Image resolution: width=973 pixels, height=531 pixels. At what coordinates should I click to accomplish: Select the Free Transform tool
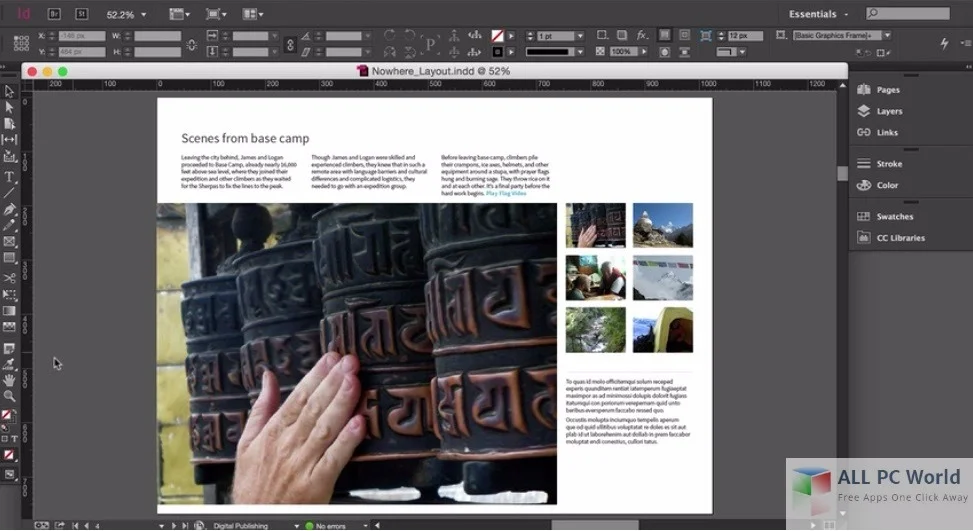(9, 295)
